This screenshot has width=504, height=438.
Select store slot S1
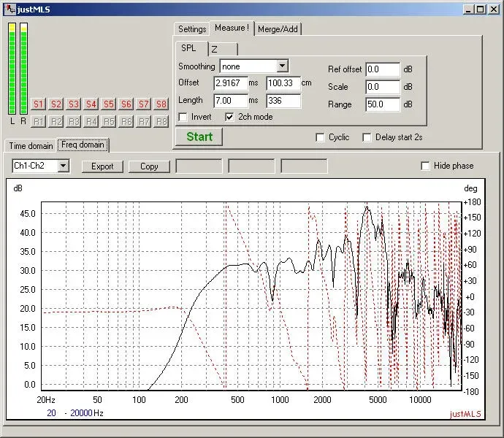38,104
